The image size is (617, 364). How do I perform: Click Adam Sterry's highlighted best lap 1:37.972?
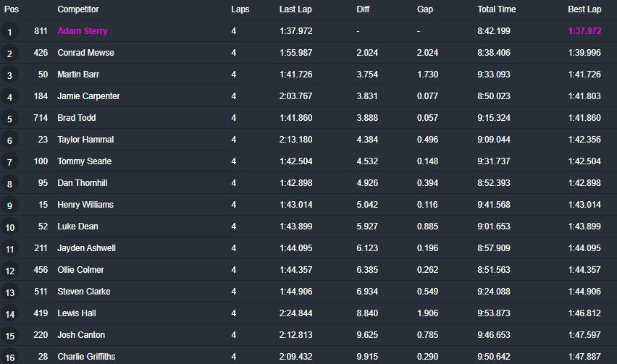[584, 31]
